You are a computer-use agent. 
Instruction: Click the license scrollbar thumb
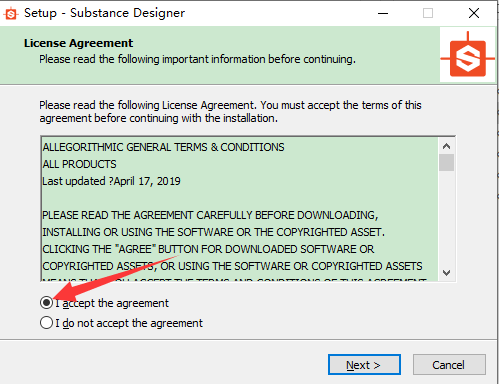pyautogui.click(x=446, y=162)
